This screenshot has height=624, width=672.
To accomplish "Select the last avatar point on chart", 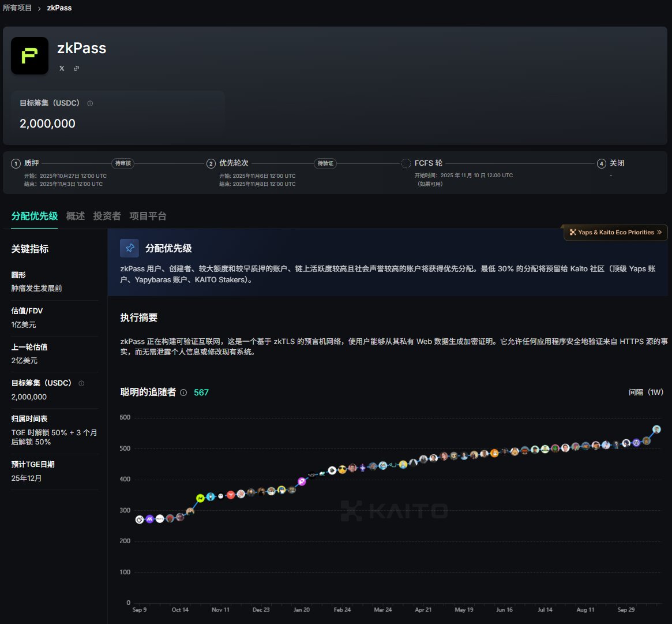I will pos(656,429).
